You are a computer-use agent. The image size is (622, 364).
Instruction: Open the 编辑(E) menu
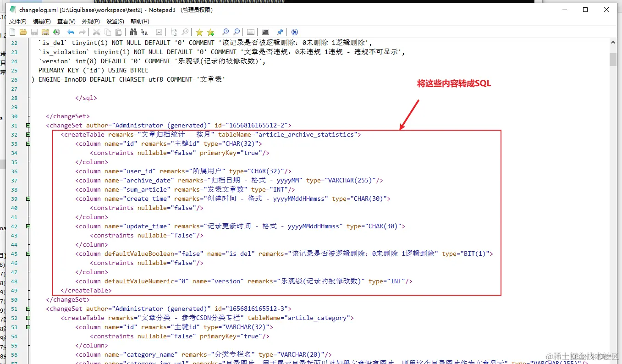(x=42, y=22)
